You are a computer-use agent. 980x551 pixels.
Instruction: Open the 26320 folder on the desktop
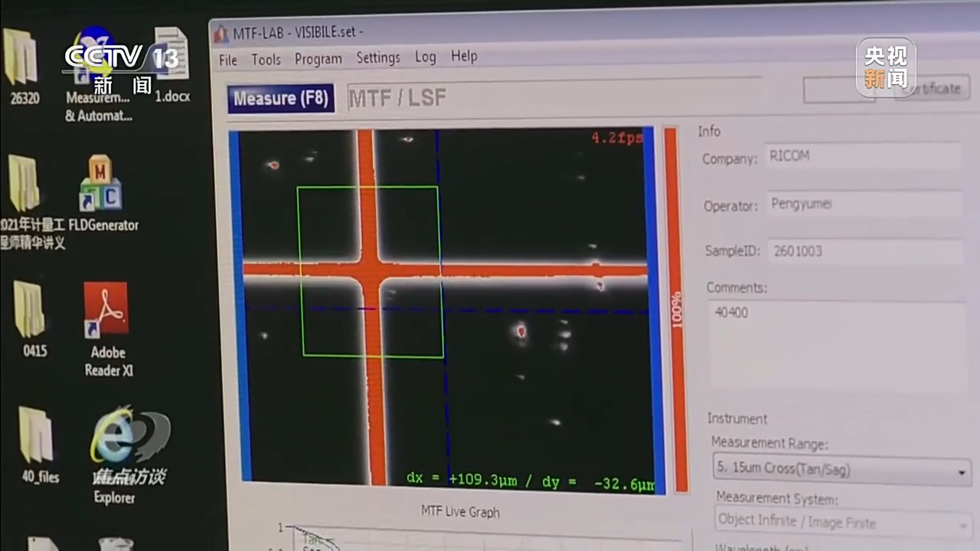point(21,65)
